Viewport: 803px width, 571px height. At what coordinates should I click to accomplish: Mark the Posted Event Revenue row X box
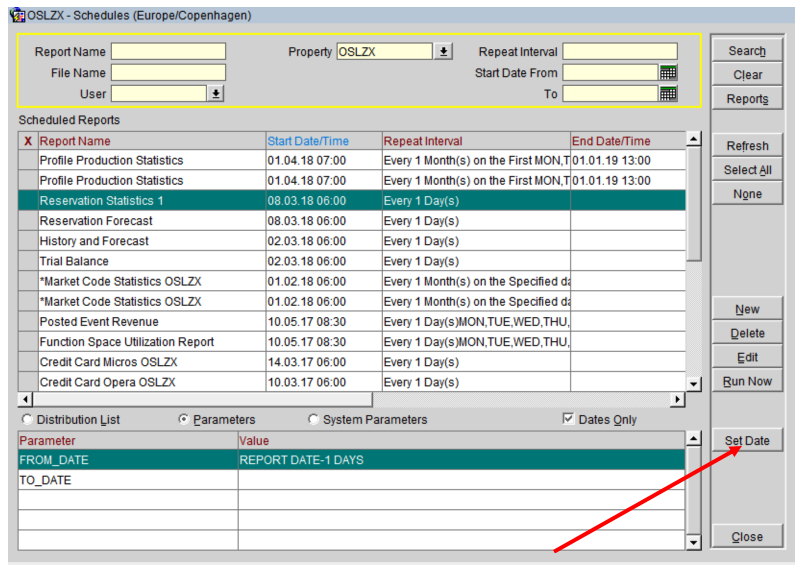pyautogui.click(x=28, y=322)
